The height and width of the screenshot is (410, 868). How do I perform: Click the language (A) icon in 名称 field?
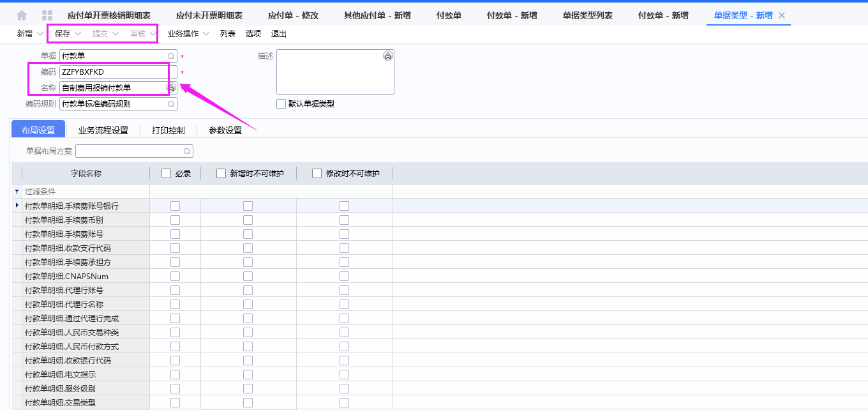(x=171, y=87)
